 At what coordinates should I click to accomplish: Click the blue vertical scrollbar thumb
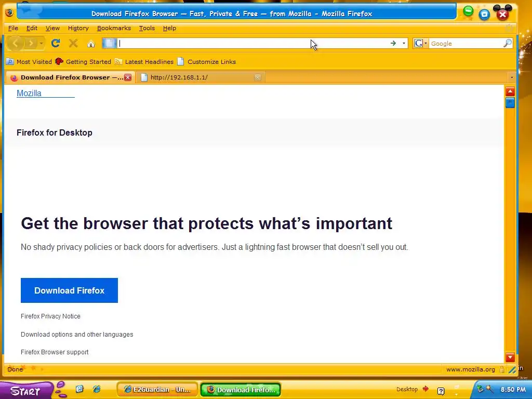coord(510,102)
